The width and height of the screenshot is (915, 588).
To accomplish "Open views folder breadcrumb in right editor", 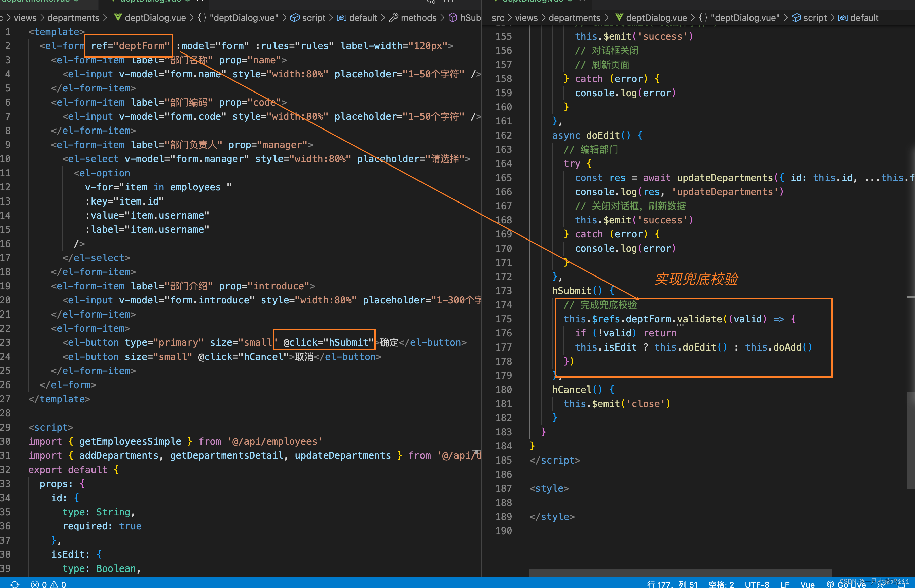I will pyautogui.click(x=526, y=17).
